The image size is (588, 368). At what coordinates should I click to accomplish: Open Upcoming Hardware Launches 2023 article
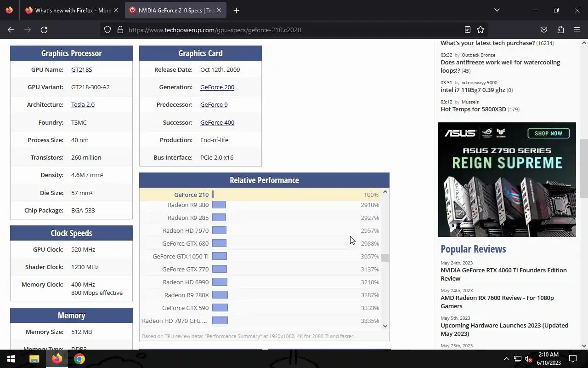504,329
